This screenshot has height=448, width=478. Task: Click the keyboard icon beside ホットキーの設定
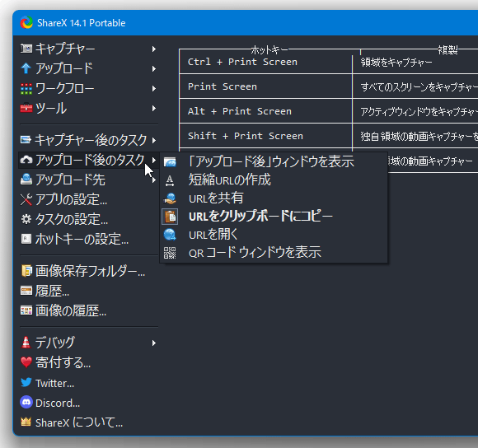[26, 239]
